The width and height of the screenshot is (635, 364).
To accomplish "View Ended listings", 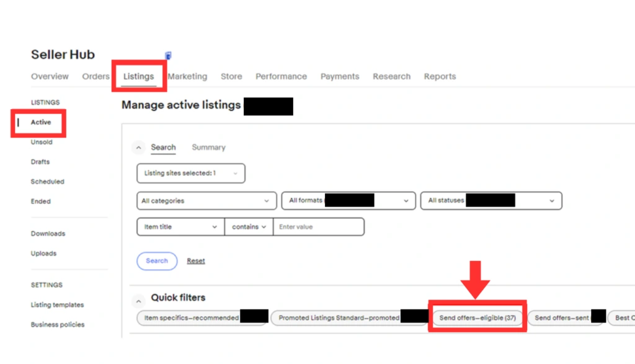I will pyautogui.click(x=40, y=202).
